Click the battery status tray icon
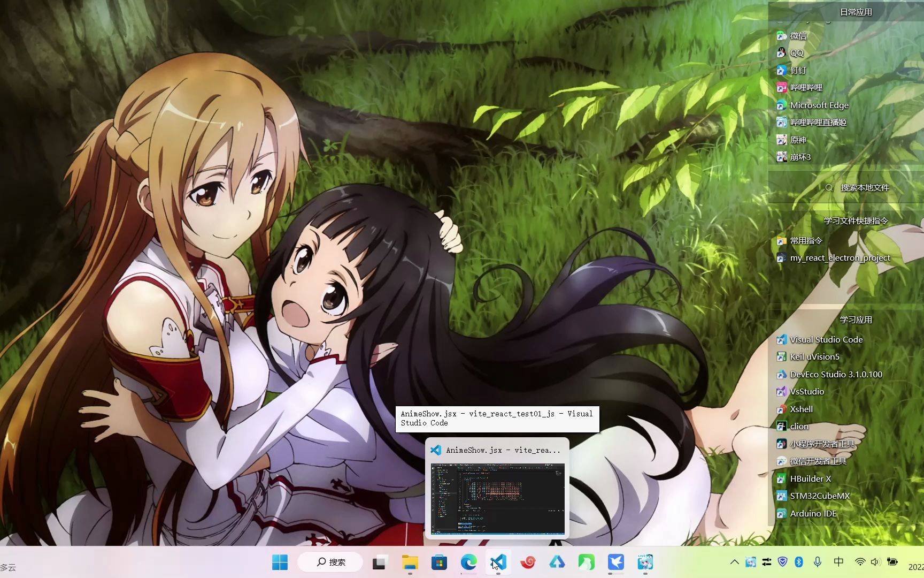The height and width of the screenshot is (578, 924). click(x=892, y=562)
